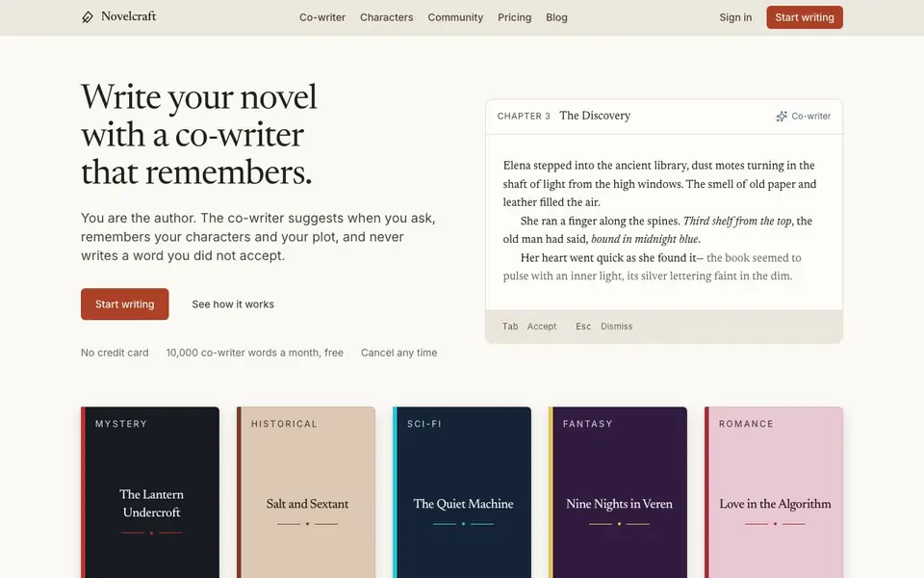Viewport: 924px width, 578px height.
Task: Click the SCI-FI genre label
Action: (424, 424)
